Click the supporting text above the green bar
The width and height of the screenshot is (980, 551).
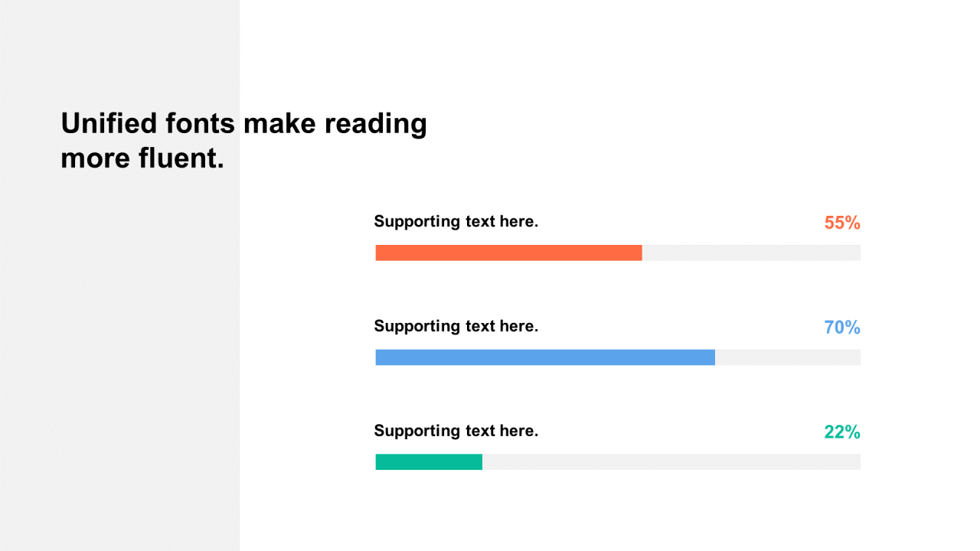456,431
